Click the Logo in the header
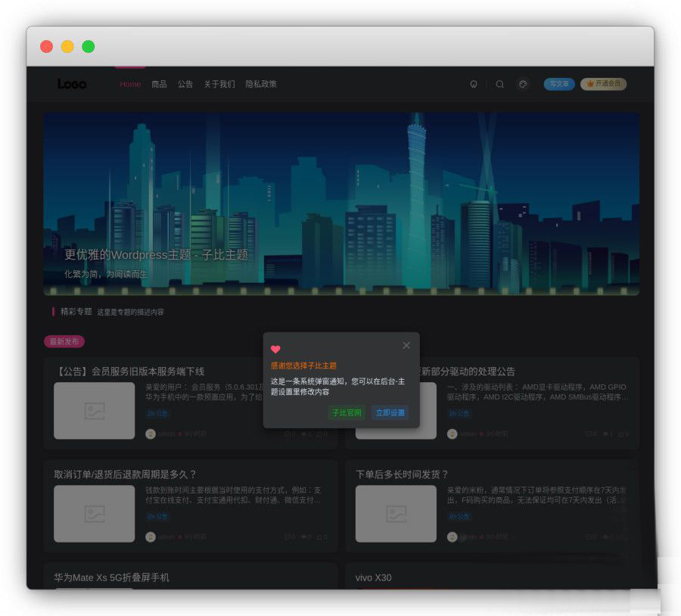Image resolution: width=681 pixels, height=616 pixels. click(72, 84)
